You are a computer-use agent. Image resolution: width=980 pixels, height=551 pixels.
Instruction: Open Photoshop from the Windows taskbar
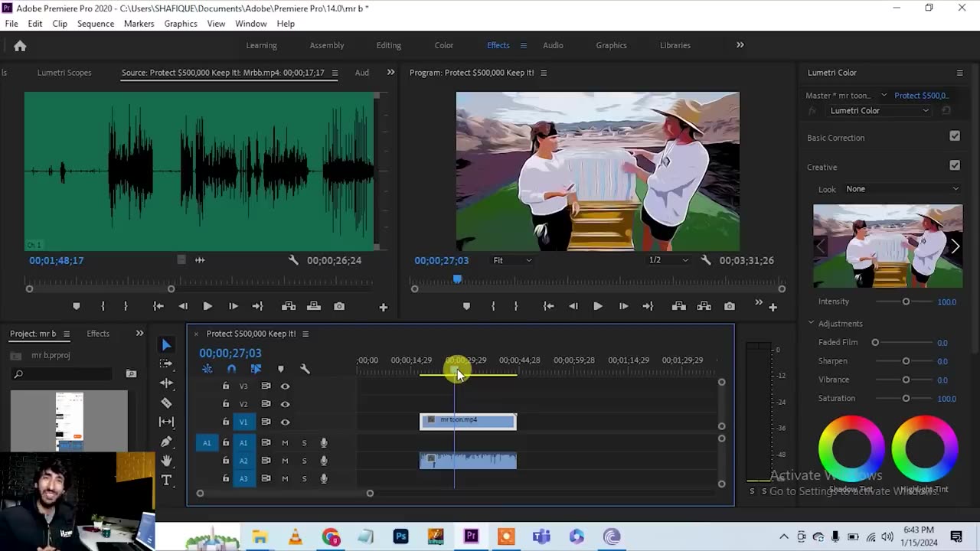point(400,536)
